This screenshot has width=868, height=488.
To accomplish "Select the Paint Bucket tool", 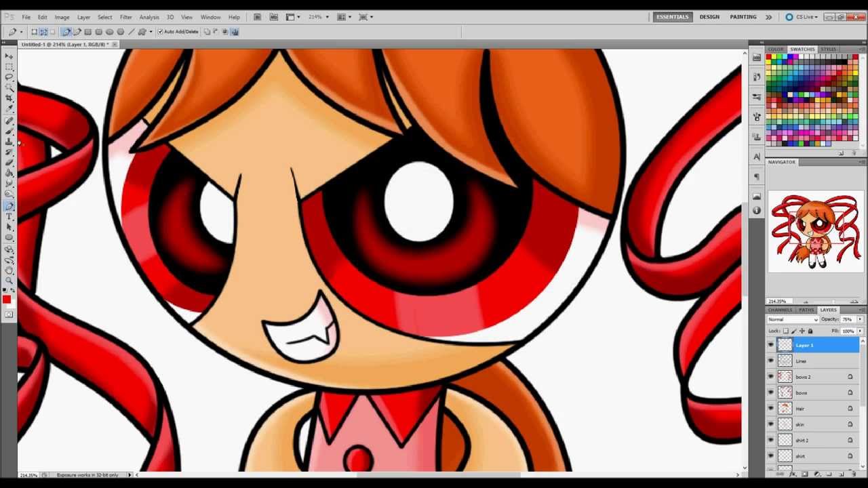I will tap(9, 172).
